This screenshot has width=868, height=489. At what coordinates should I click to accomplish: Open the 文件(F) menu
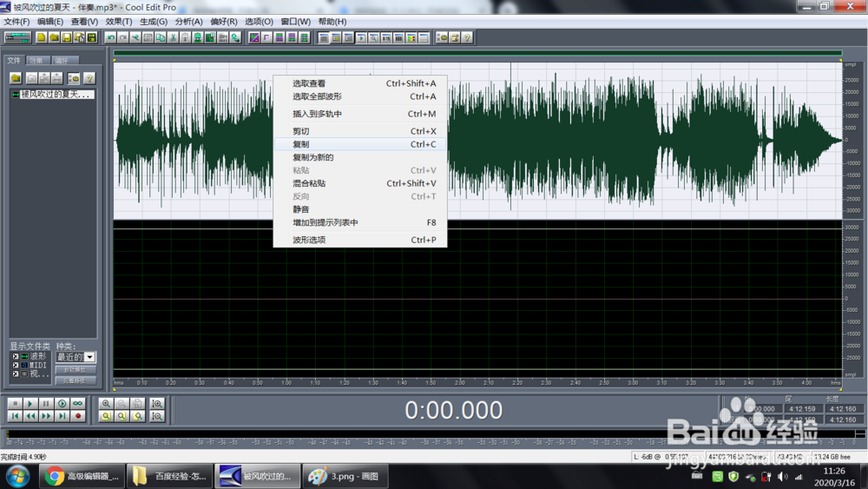(x=16, y=22)
